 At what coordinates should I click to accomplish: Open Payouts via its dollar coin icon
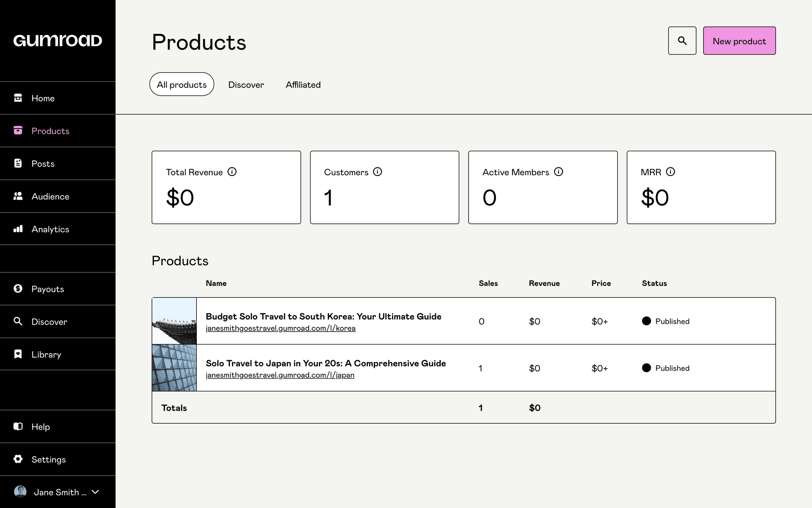[18, 289]
